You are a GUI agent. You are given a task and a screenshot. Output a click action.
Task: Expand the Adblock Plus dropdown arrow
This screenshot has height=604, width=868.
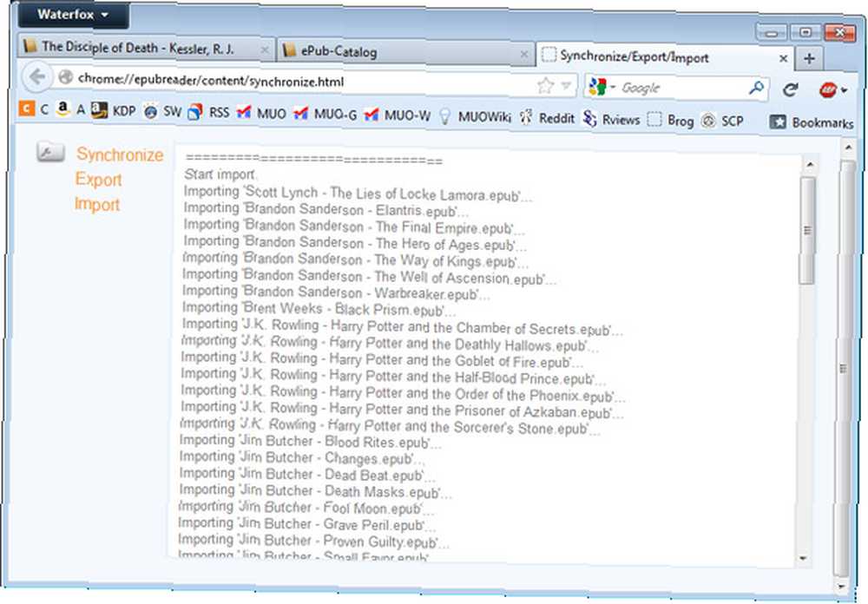tap(845, 90)
